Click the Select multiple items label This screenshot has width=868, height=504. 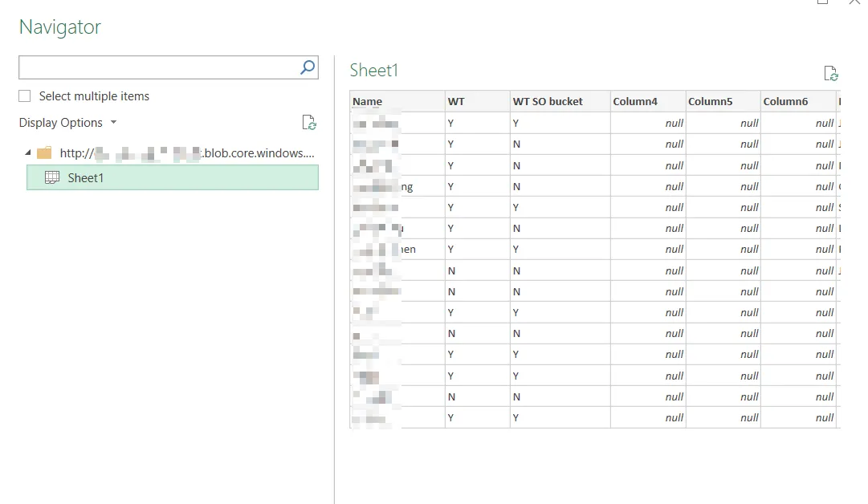click(94, 96)
